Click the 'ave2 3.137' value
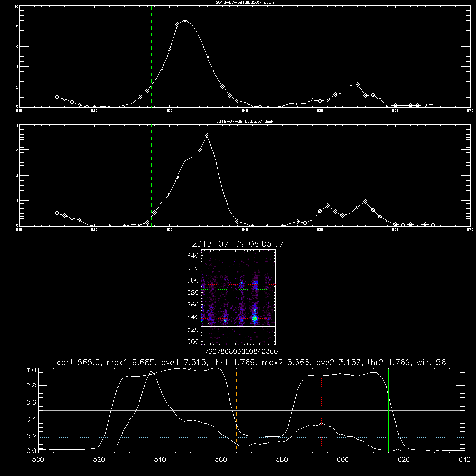476x476 pixels. 339,362
